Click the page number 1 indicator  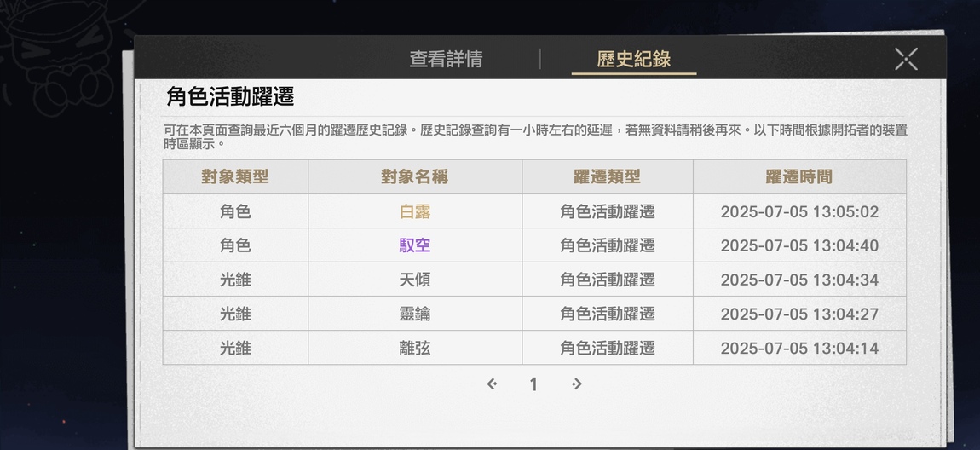tap(533, 384)
